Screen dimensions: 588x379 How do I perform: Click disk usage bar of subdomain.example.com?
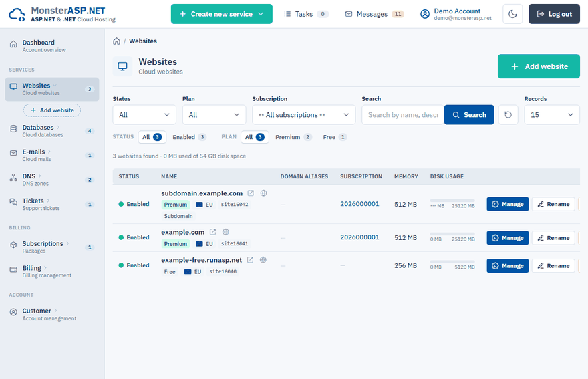click(452, 201)
